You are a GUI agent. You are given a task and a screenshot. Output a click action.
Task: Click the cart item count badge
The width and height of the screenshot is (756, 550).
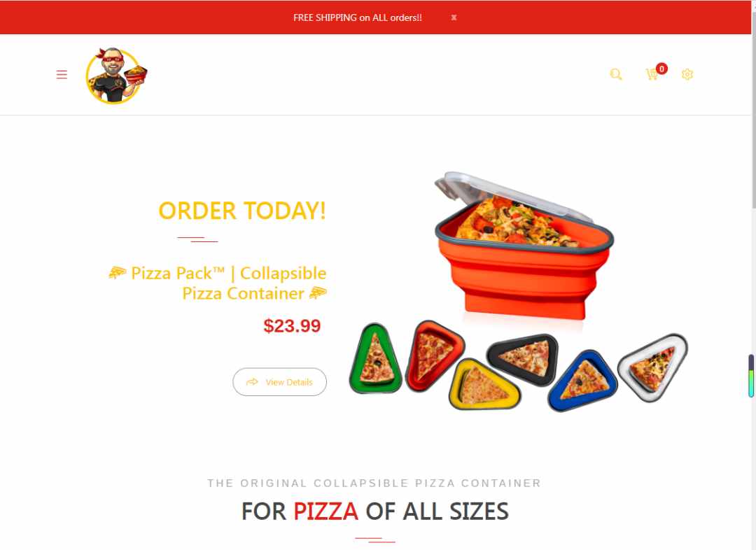[x=661, y=69]
